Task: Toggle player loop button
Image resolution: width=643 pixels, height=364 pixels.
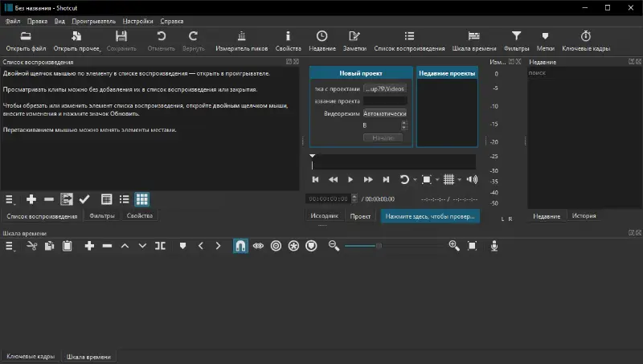Action: tap(404, 179)
